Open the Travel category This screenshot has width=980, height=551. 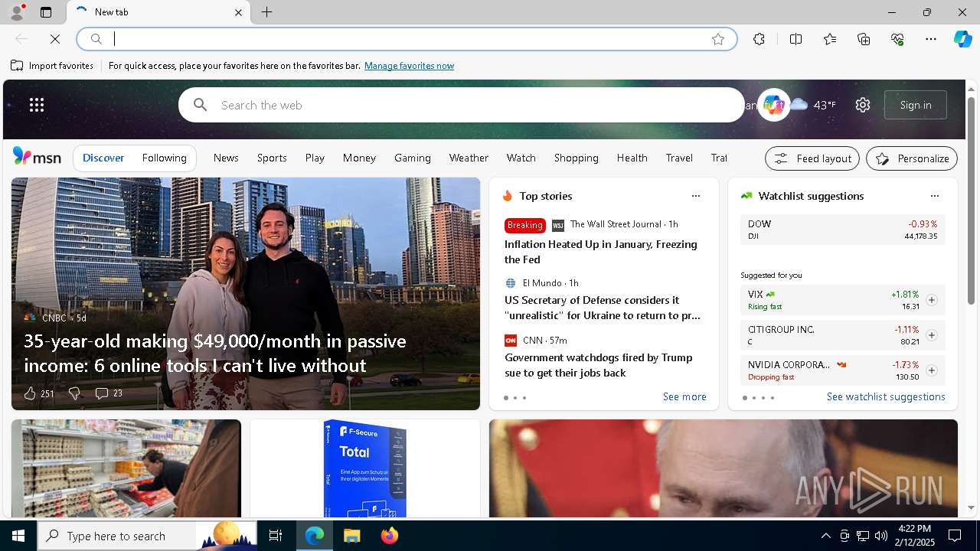(679, 158)
